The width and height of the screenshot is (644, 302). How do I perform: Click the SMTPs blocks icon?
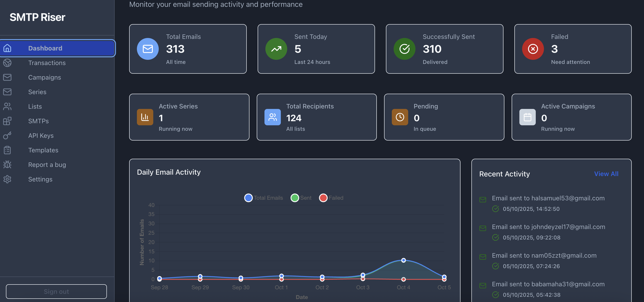point(7,121)
